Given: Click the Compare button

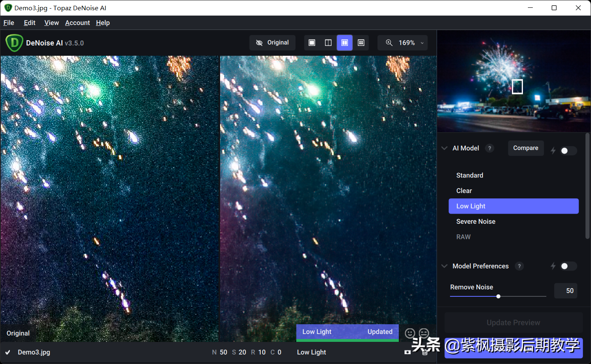Looking at the screenshot, I should 526,148.
